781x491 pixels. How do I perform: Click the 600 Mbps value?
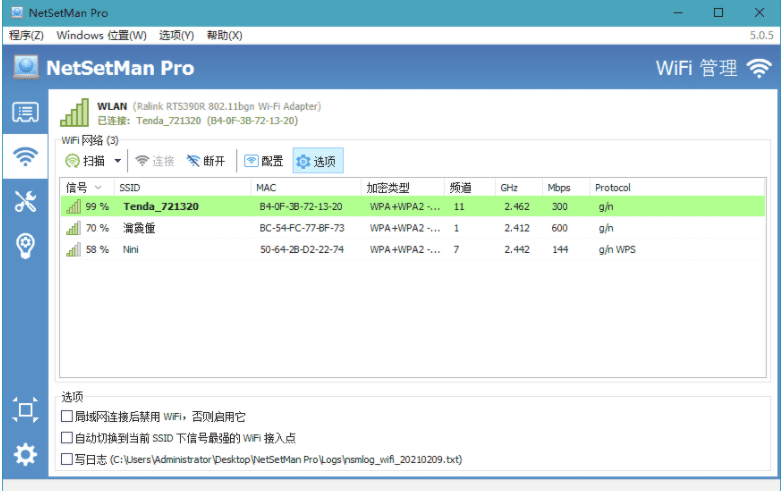click(559, 228)
